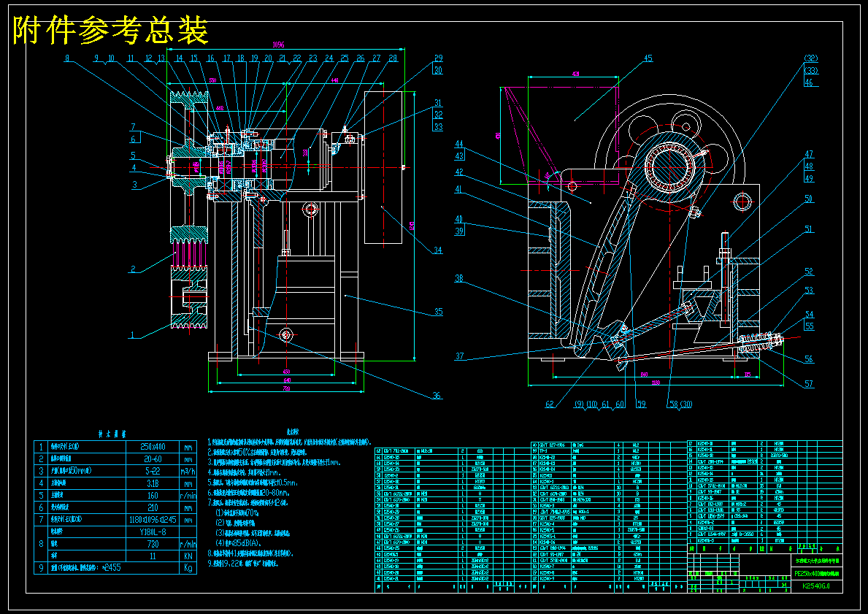This screenshot has width=868, height=614.
Task: Click part callout number 38
Action: (459, 278)
